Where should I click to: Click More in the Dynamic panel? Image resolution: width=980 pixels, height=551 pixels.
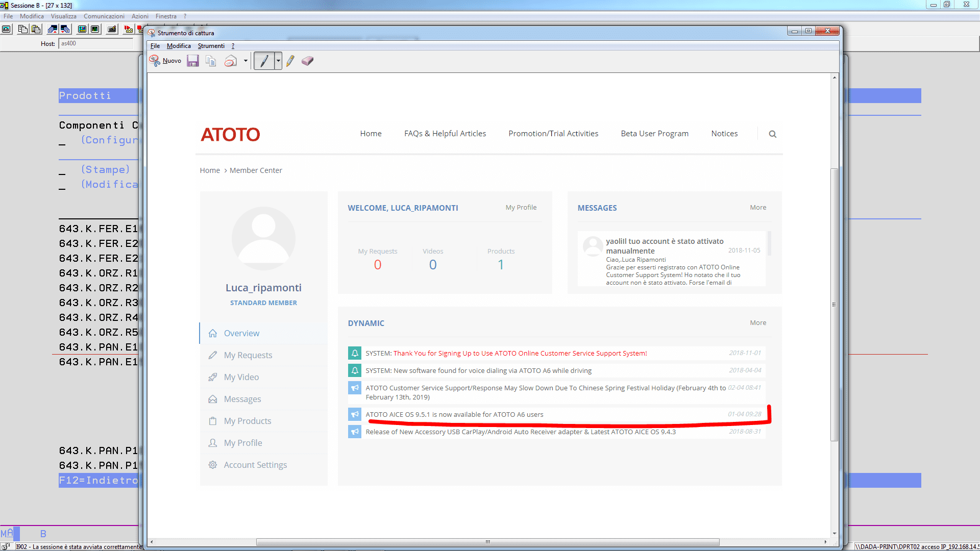click(x=758, y=323)
